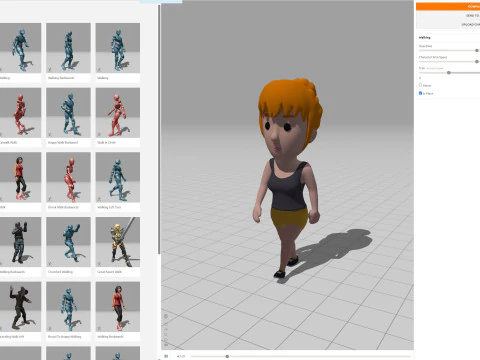
Task: Select the Walking Left Turn thumbnail
Action: click(x=118, y=177)
